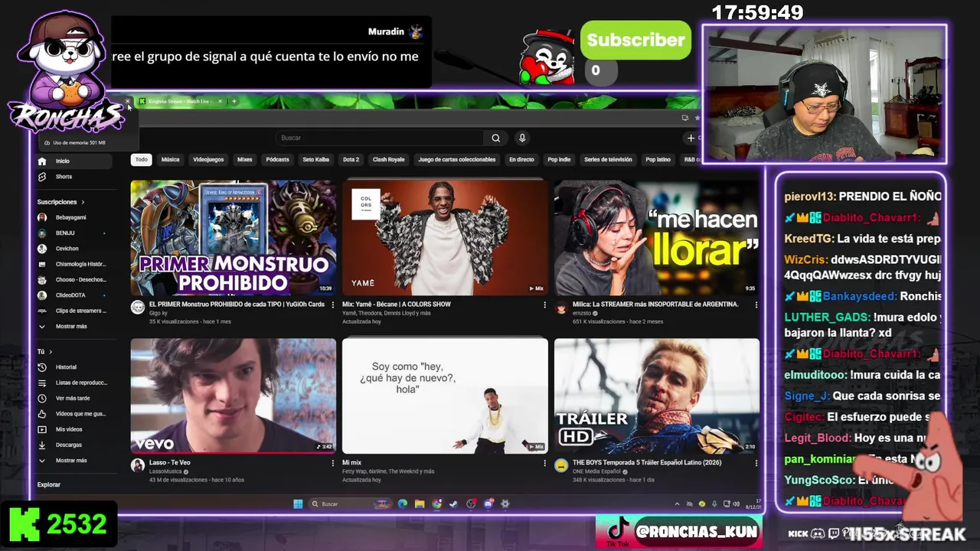Click the YouTube Buscar search field
Image resolution: width=980 pixels, height=551 pixels.
[x=379, y=138]
